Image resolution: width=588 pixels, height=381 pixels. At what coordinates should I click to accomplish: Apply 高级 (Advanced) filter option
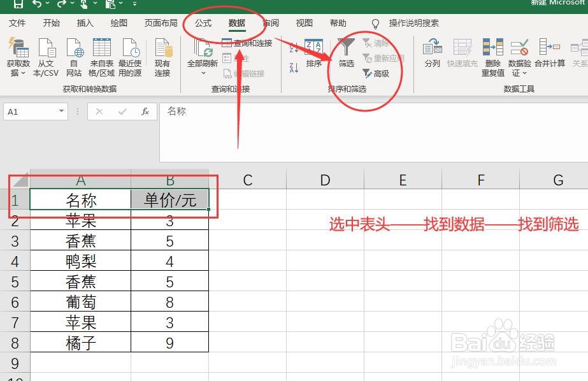[380, 74]
